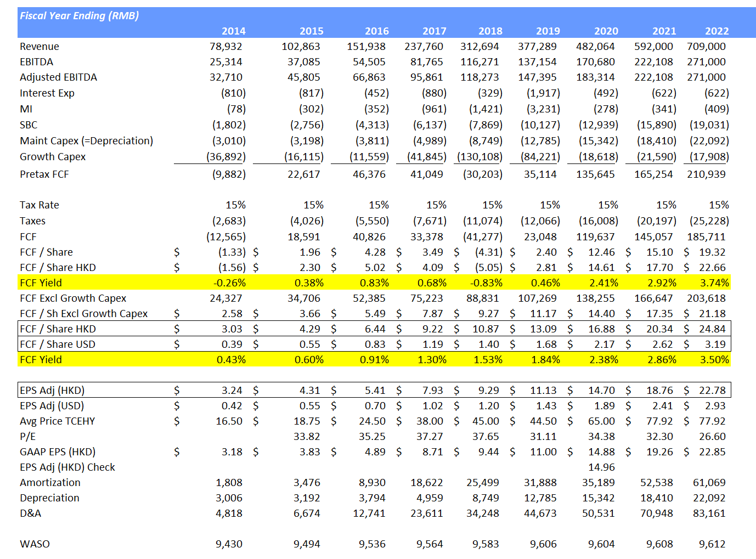Select Avg Price TCEHY value 16.50
756x559 pixels.
click(x=229, y=421)
